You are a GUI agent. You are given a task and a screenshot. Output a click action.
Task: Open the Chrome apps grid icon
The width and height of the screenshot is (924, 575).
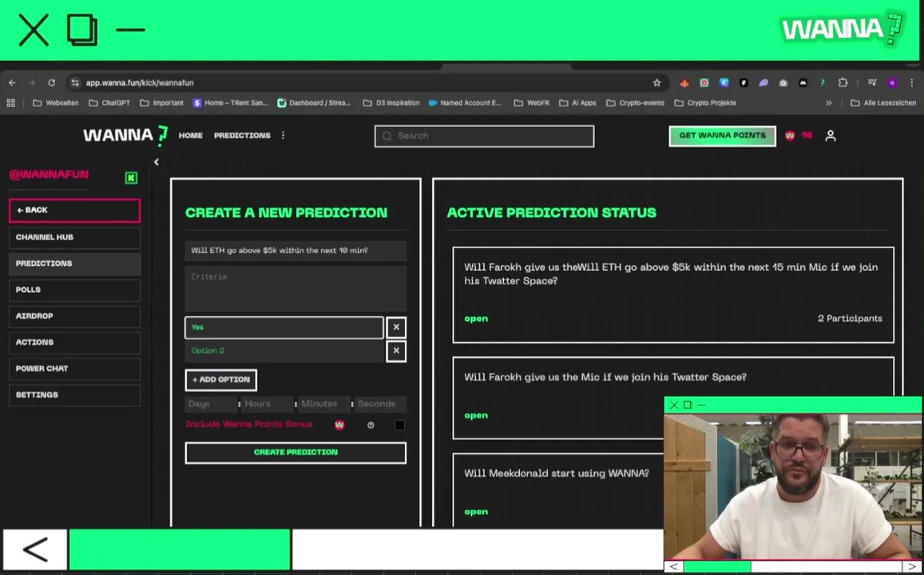[10, 102]
